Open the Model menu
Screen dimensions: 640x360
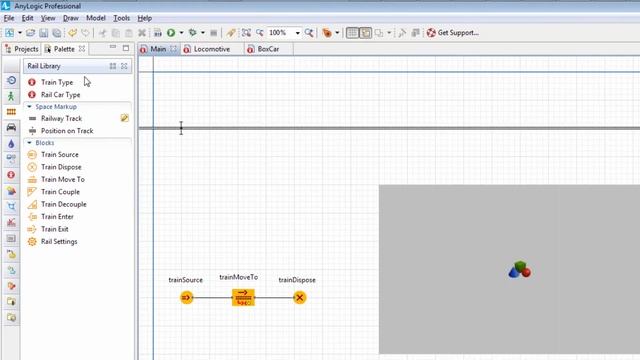[x=96, y=18]
